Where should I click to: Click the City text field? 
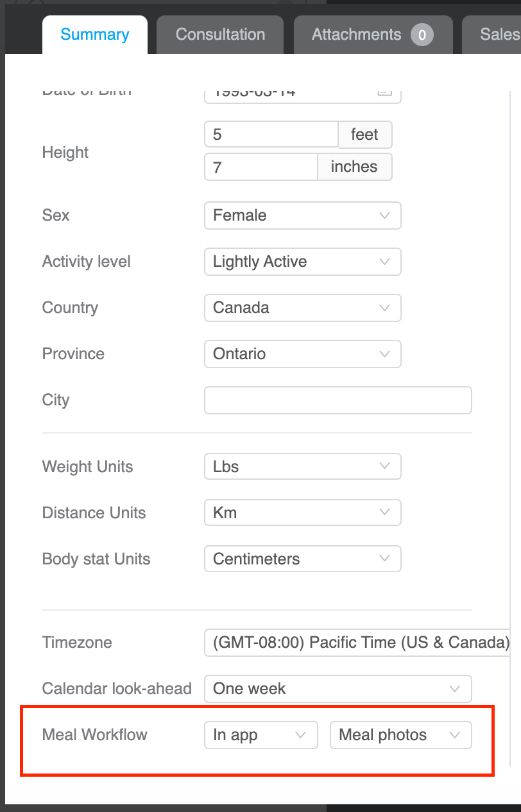coord(338,400)
